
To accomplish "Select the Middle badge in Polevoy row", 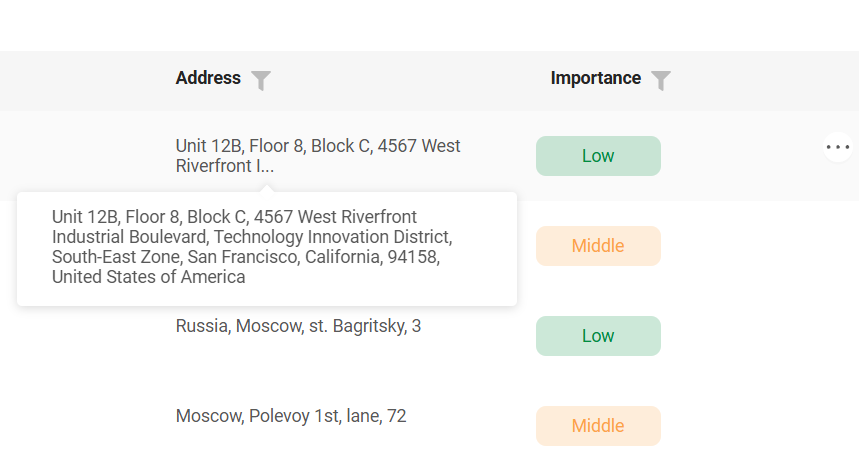I will point(598,426).
